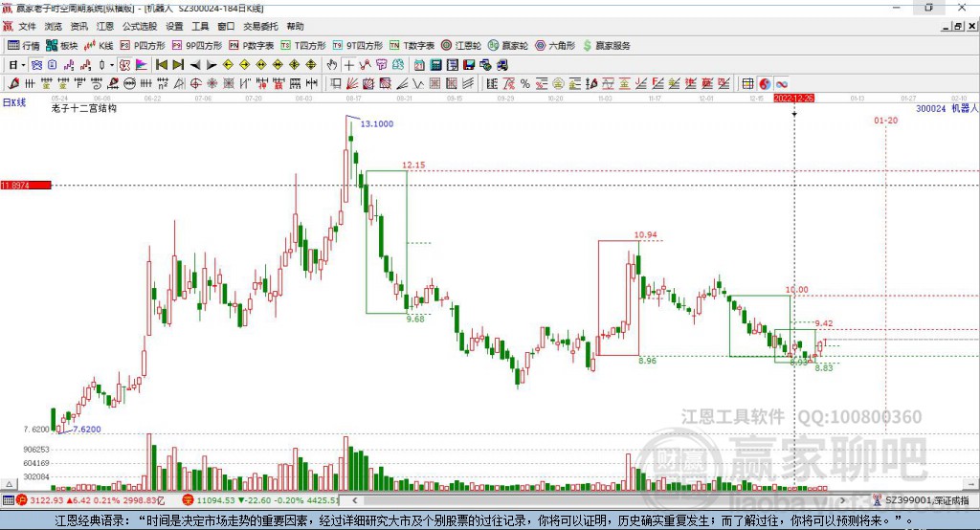Image resolution: width=980 pixels, height=530 pixels.
Task: Open the calendar icon in toolbar
Action: [x=419, y=65]
